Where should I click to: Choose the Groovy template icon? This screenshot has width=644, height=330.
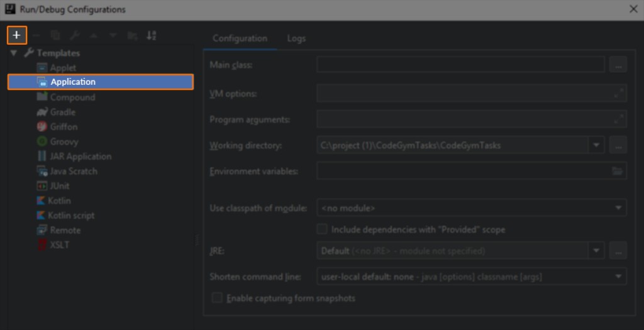[x=42, y=141]
